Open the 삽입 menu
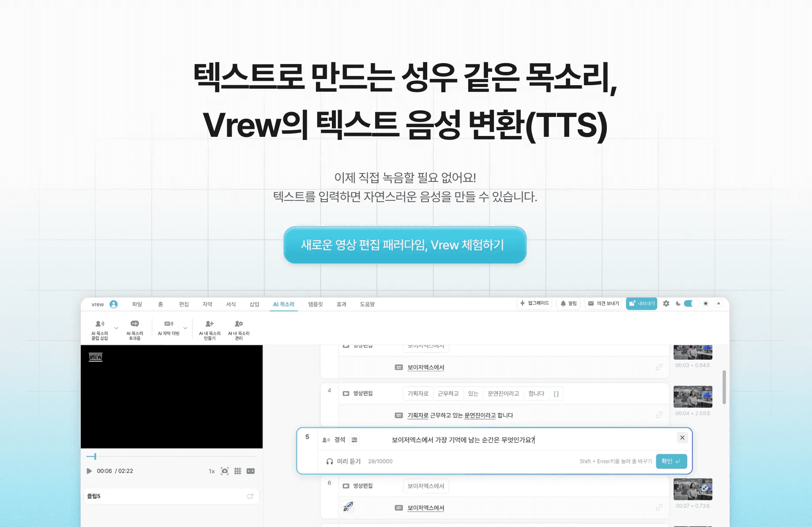 click(255, 304)
